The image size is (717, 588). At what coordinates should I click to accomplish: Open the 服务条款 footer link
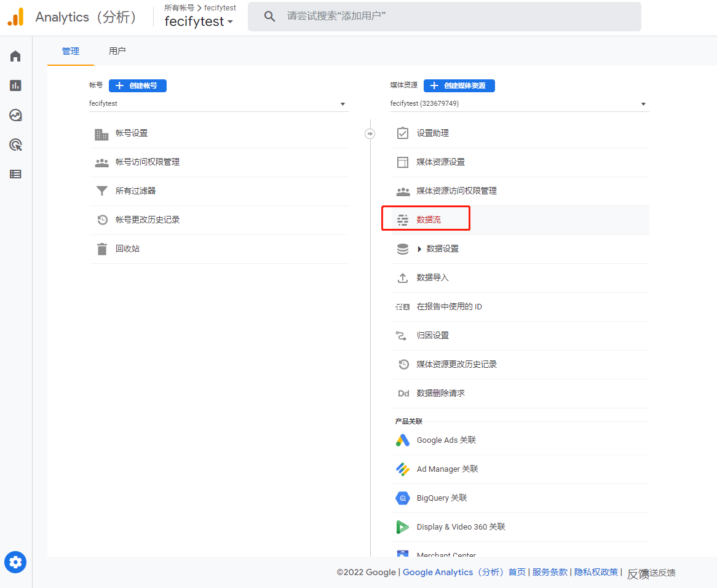point(550,573)
